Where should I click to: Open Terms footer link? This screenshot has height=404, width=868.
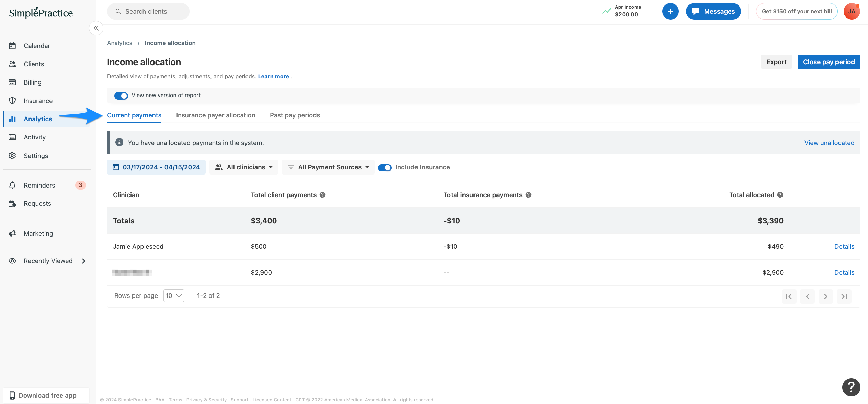tap(175, 400)
